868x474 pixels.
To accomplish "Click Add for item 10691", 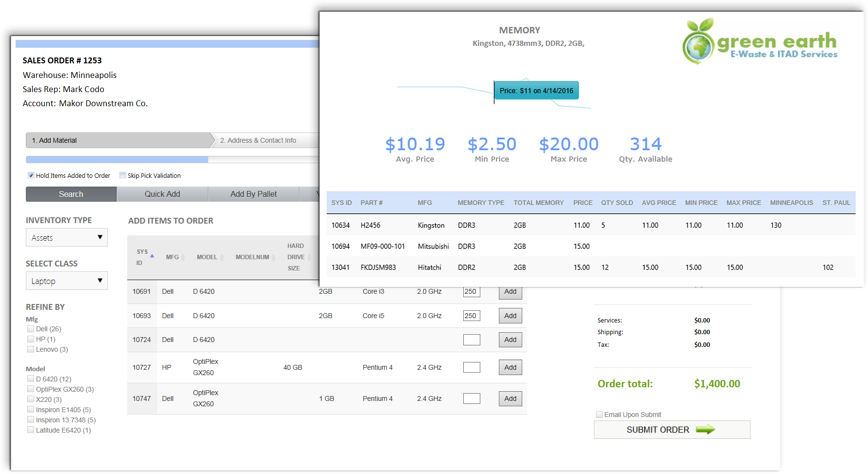I will 511,292.
